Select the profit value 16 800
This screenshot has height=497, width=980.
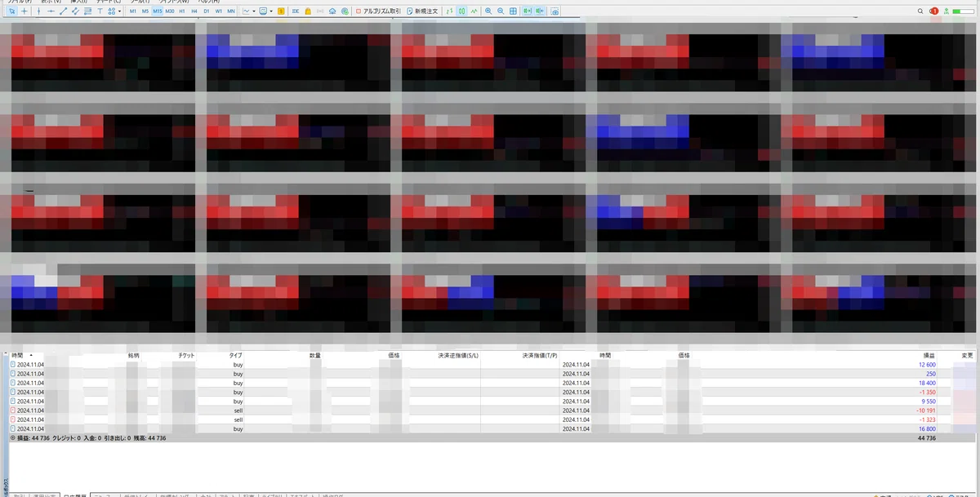pyautogui.click(x=926, y=428)
